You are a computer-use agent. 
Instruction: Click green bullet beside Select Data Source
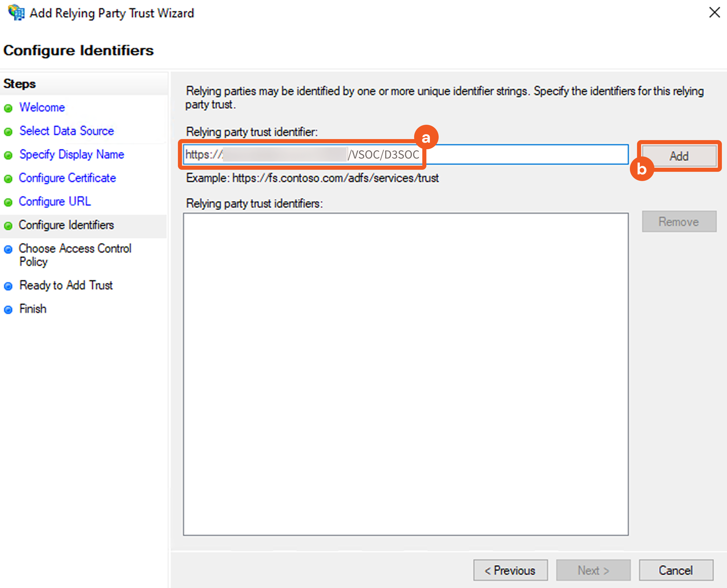coord(8,132)
